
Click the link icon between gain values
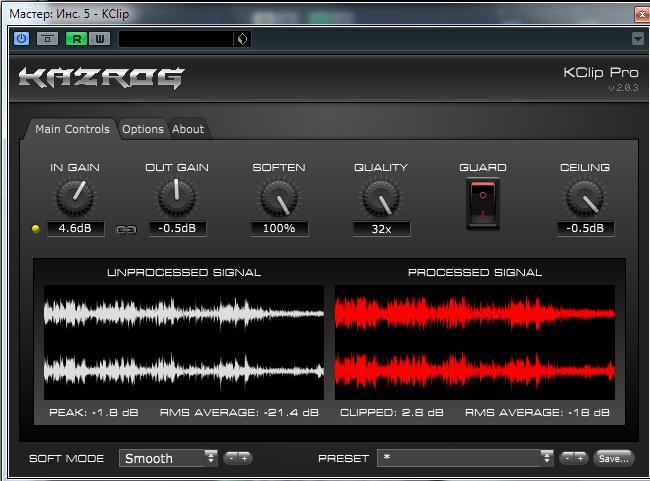pos(126,229)
